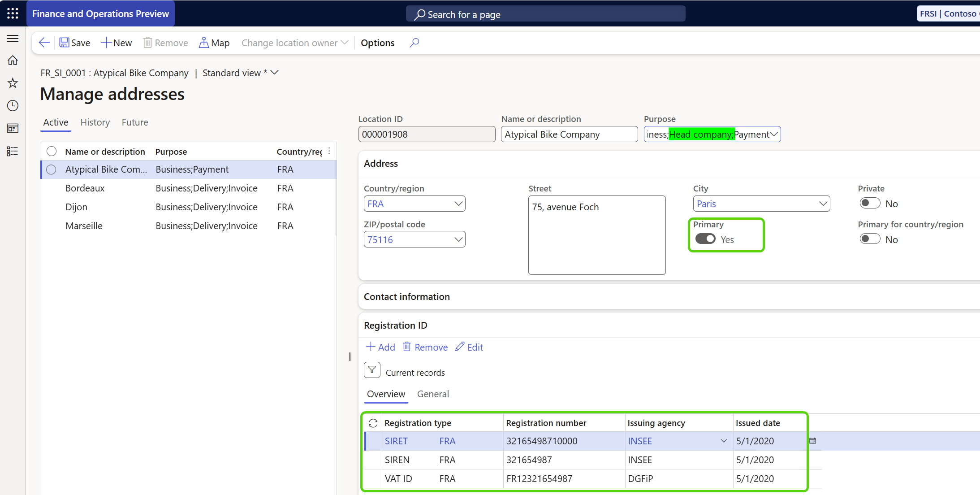Open the Options menu
This screenshot has height=495, width=980.
tap(378, 43)
